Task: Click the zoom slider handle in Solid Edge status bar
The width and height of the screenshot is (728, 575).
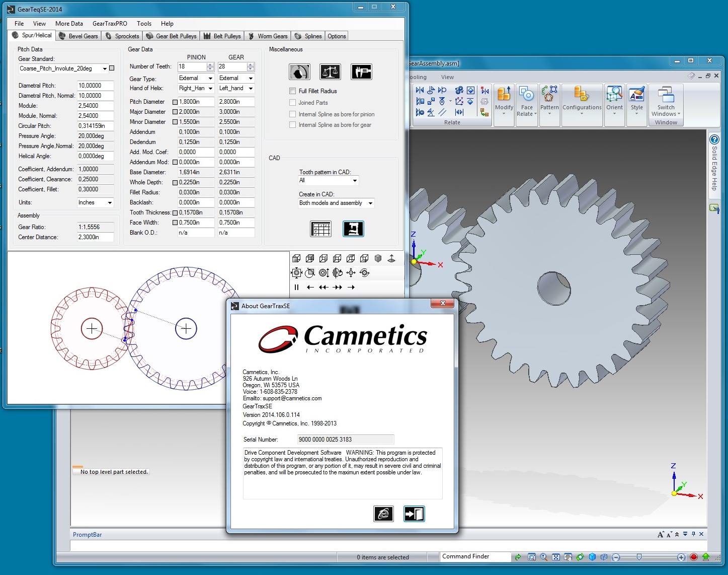Action: click(x=639, y=557)
